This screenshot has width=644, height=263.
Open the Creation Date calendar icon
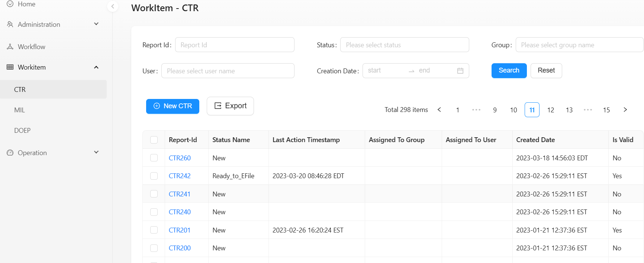coord(460,71)
